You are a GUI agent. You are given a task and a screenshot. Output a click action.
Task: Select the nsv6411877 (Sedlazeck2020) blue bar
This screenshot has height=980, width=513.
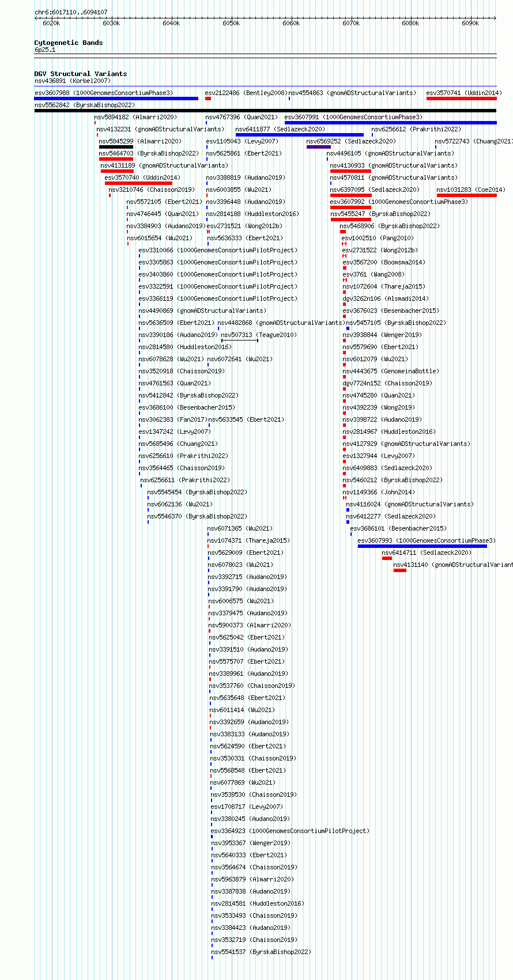click(299, 135)
